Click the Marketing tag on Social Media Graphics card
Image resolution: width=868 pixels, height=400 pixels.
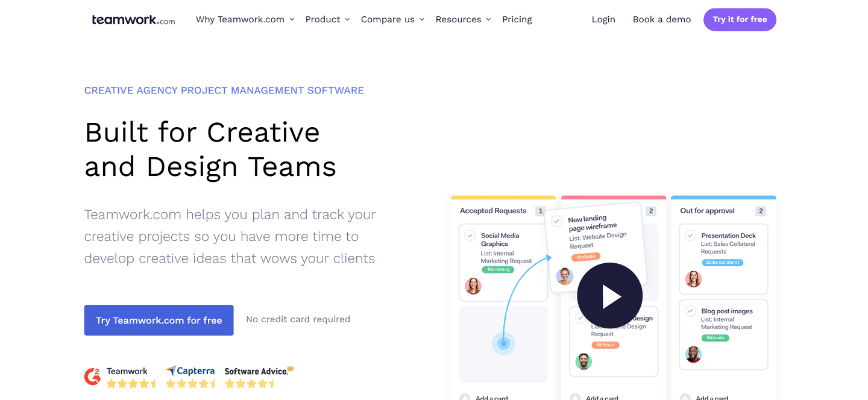[x=497, y=269]
